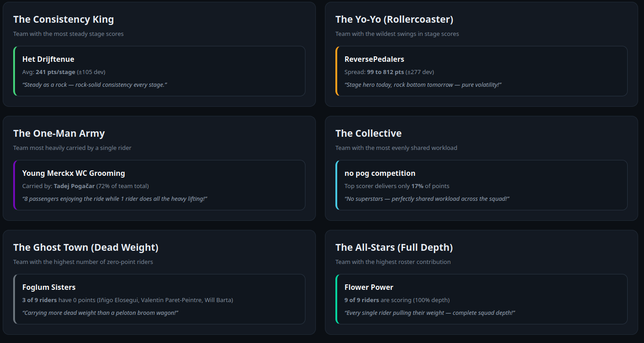
Task: Click the Steady as a rock quote
Action: [x=95, y=85]
